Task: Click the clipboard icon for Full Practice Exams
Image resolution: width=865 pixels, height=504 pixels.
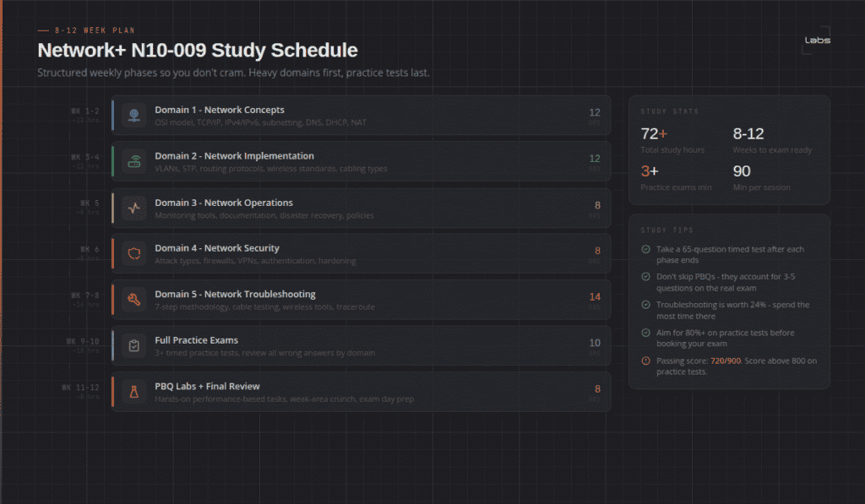Action: pyautogui.click(x=134, y=346)
